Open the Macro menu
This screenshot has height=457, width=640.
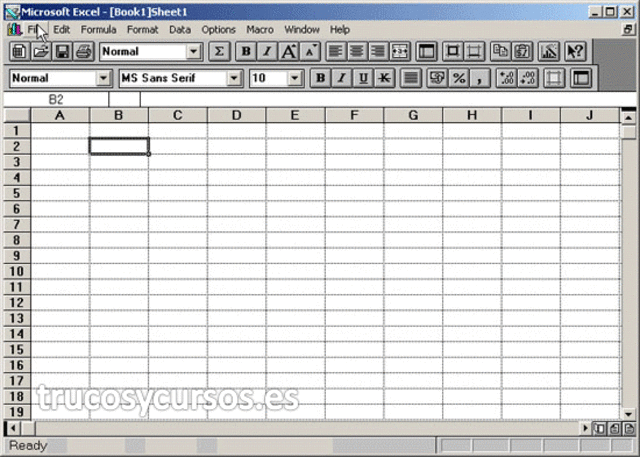(x=260, y=30)
